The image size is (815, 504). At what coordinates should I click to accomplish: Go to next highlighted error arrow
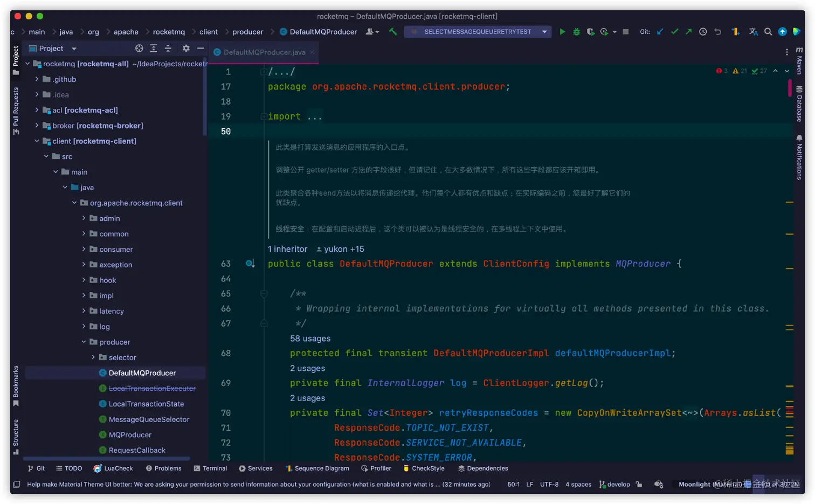click(787, 71)
